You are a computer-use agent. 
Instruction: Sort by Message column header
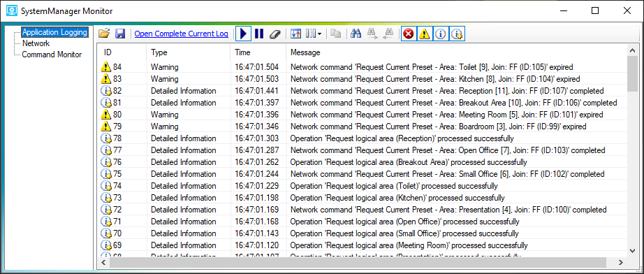[457, 52]
